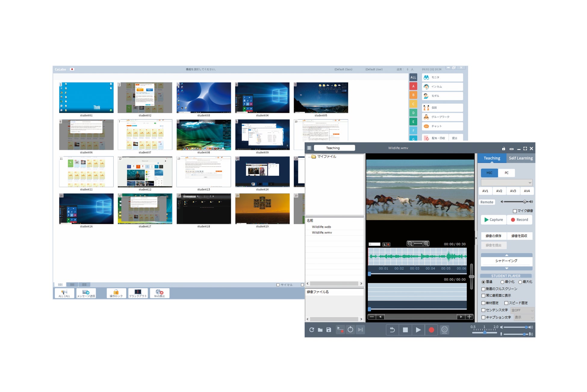The image size is (587, 392).
Task: Select group A in the sidebar
Action: pyautogui.click(x=413, y=86)
